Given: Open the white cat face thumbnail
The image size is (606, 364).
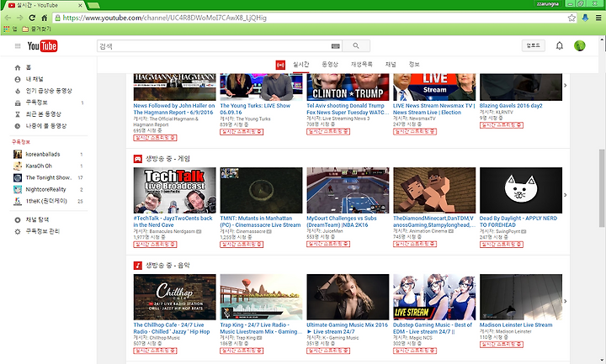Looking at the screenshot, I should click(x=521, y=190).
